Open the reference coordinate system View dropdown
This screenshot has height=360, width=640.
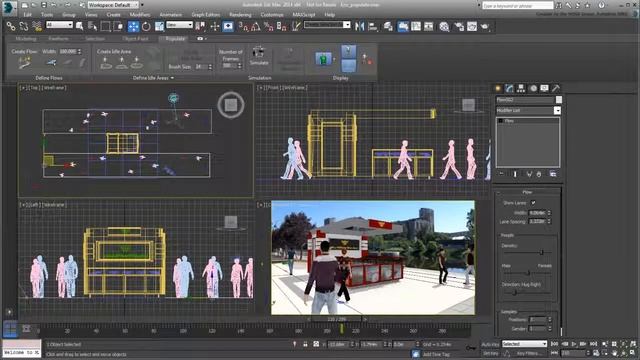(x=180, y=25)
